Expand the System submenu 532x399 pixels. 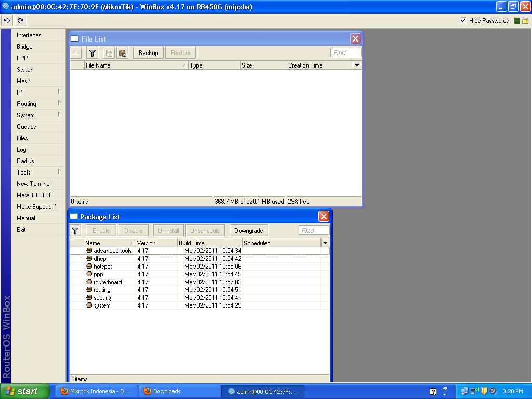[38, 115]
